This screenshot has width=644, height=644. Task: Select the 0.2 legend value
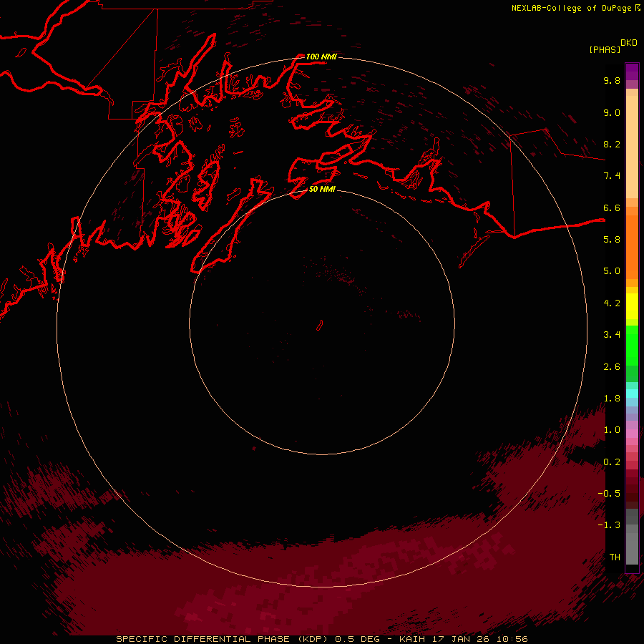tap(612, 462)
